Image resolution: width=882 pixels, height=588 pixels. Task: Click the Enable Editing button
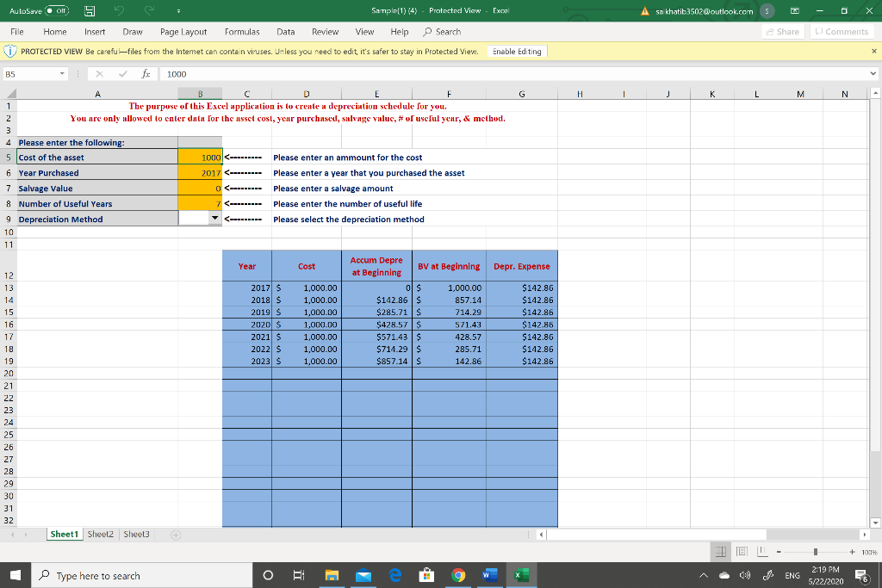click(517, 51)
